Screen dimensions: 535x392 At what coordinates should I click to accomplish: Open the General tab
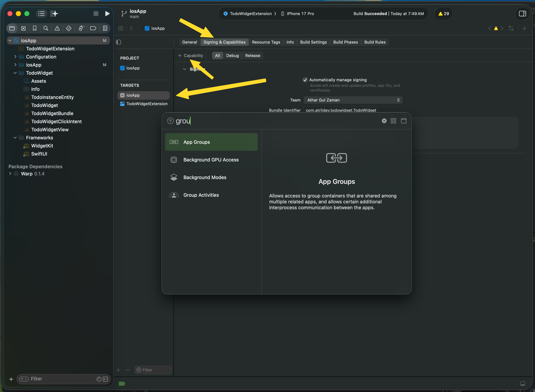[x=189, y=42]
